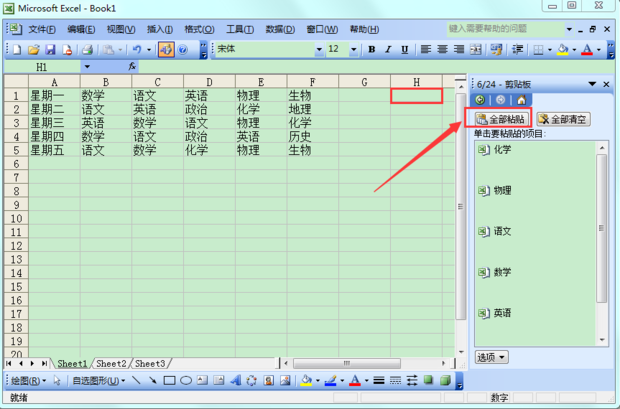
Task: Open Shadow Style in drawing toolbar
Action: (428, 380)
